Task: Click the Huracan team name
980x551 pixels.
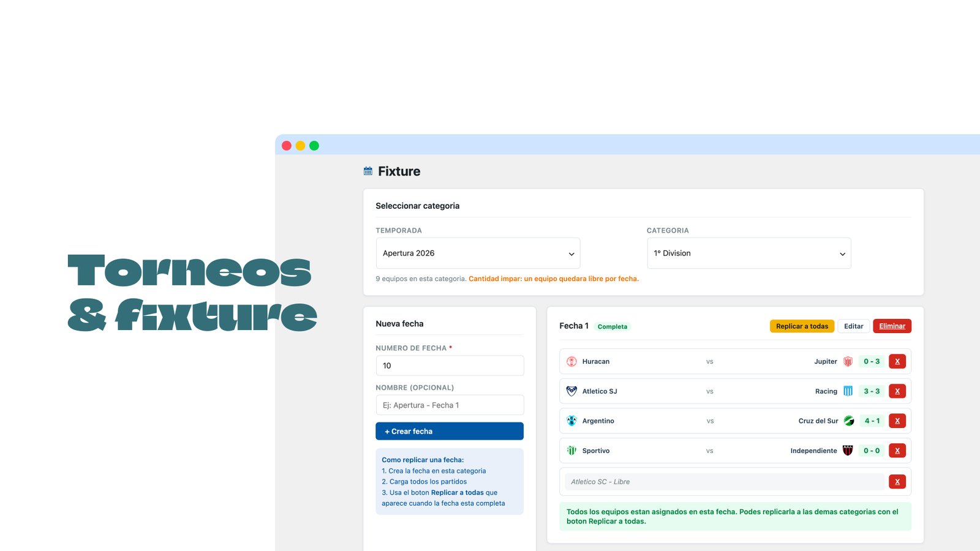Action: tap(595, 361)
